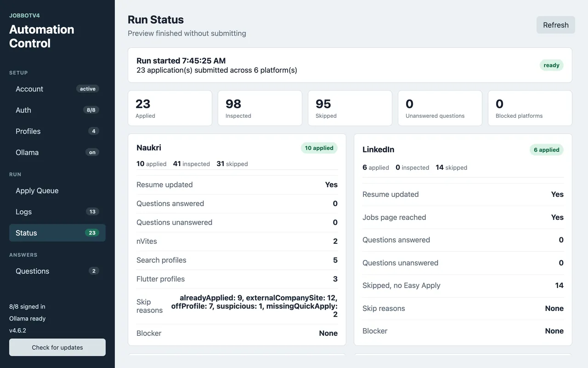Click Check for updates button
The image size is (588, 368).
point(57,347)
